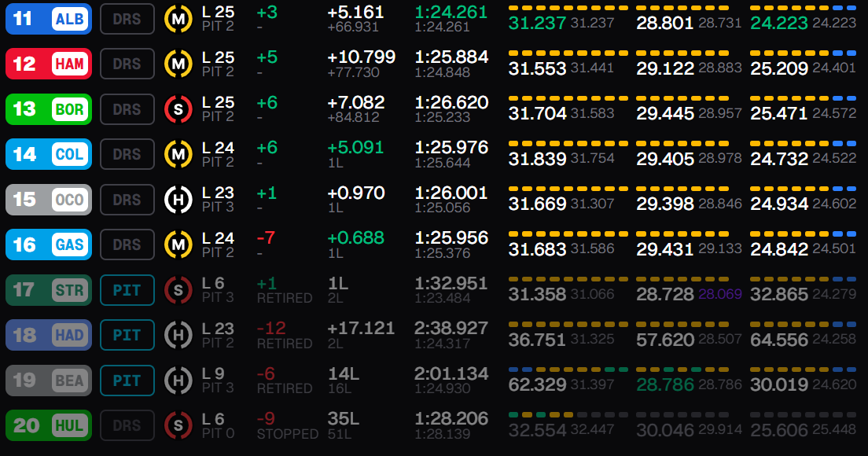The height and width of the screenshot is (456, 868).
Task: Click BOR's last lap time 1:26.620
Action: (451, 102)
